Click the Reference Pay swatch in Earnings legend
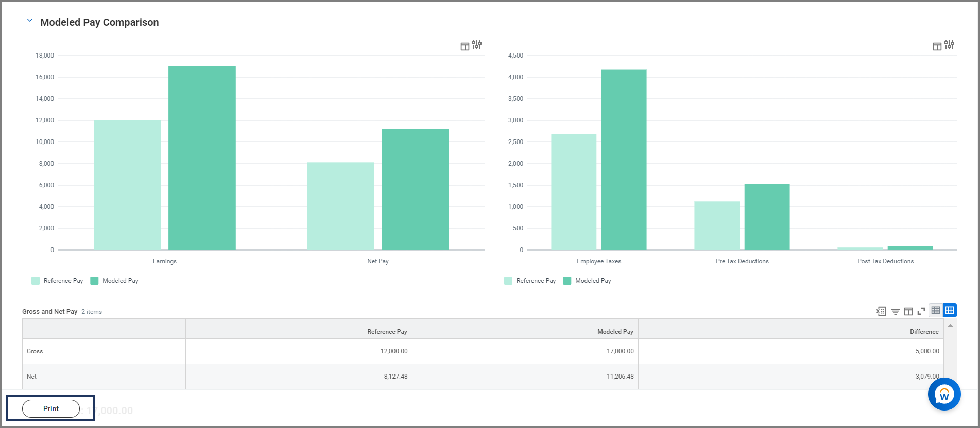 click(x=36, y=281)
